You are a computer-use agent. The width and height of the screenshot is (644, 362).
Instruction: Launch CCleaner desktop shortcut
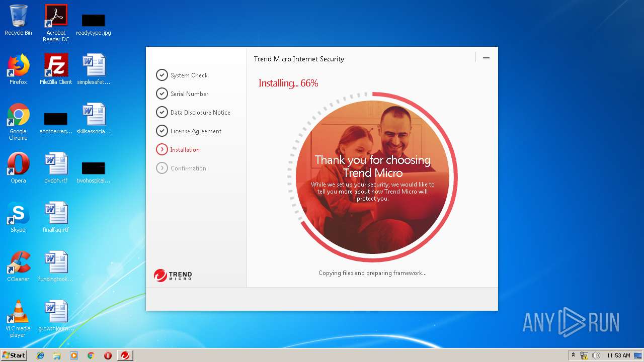18,267
